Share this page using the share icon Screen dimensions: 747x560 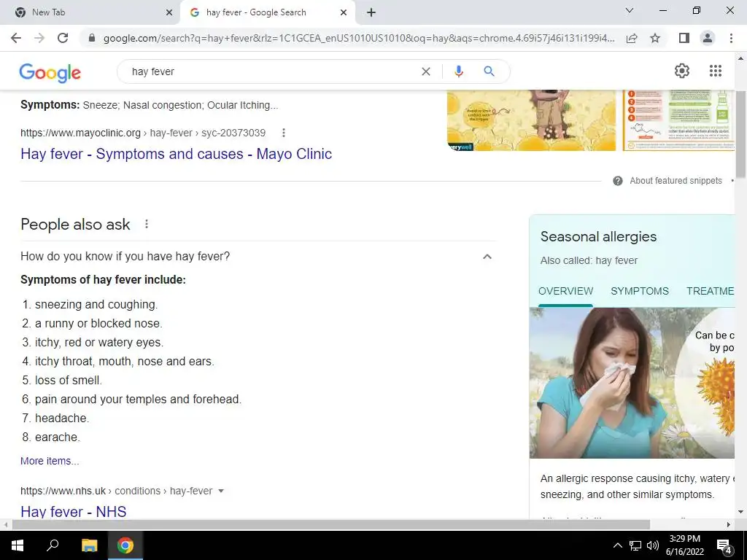tap(632, 38)
